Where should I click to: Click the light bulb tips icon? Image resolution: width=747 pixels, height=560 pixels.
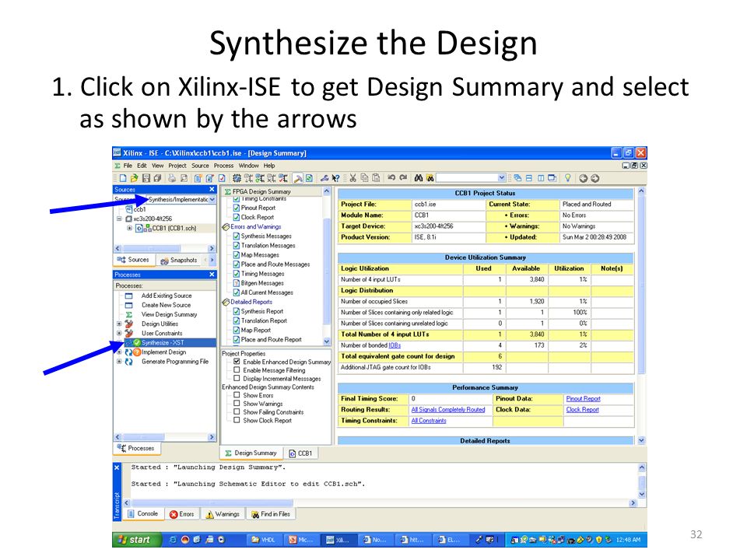[x=567, y=177]
